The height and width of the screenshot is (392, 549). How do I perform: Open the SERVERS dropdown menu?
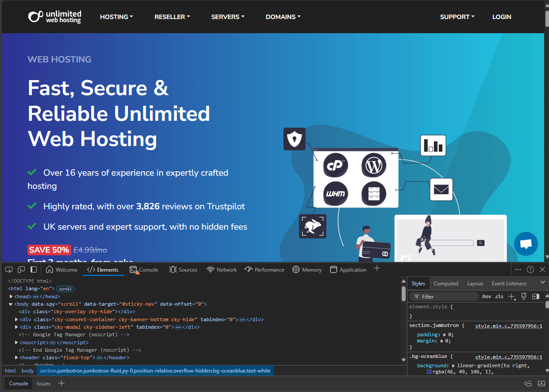[228, 17]
